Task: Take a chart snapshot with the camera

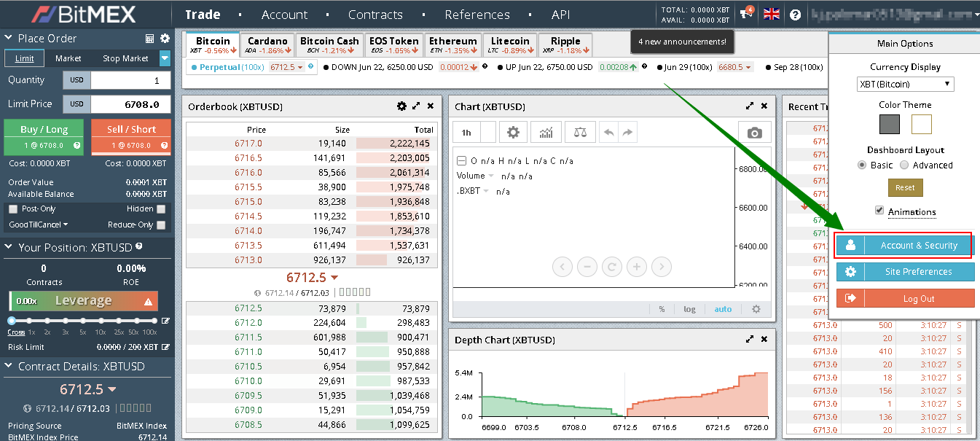Action: click(754, 133)
